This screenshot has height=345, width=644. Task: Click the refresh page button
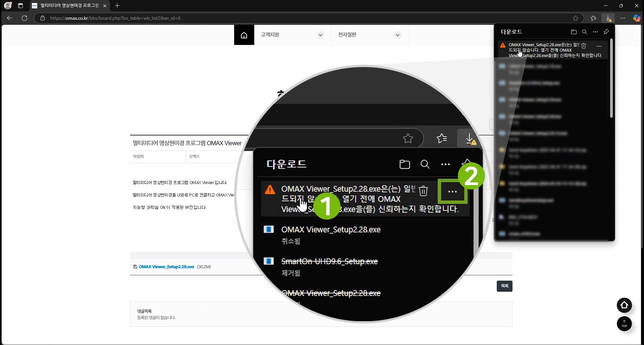pos(24,18)
